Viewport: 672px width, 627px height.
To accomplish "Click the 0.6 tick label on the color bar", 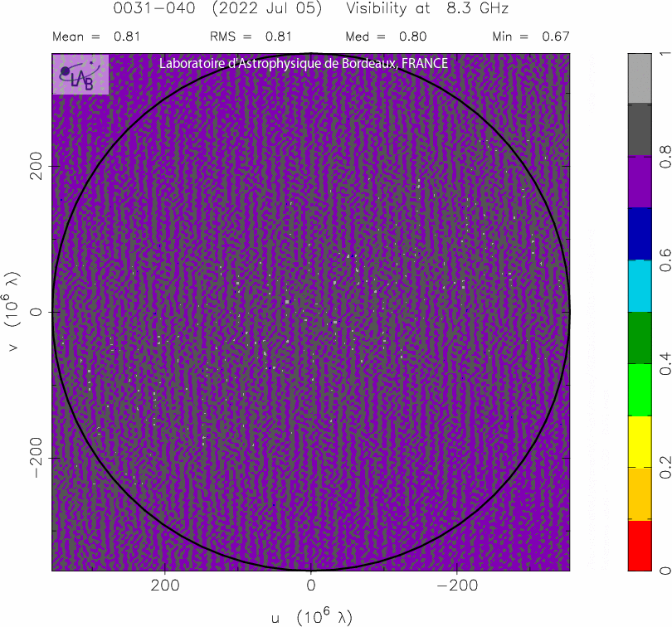I will [x=665, y=260].
